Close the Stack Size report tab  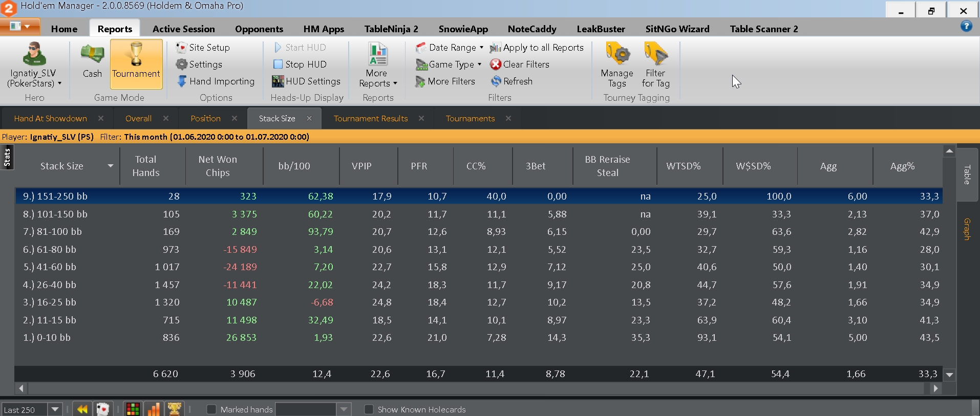point(309,119)
